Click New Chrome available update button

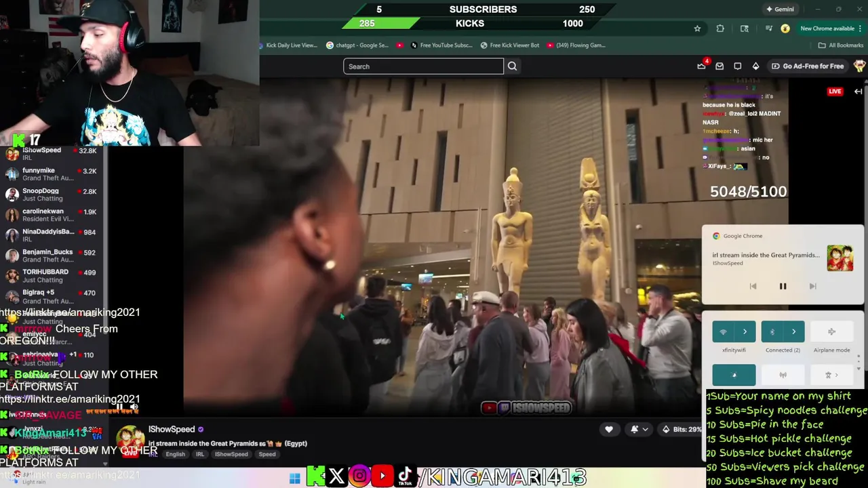[831, 28]
